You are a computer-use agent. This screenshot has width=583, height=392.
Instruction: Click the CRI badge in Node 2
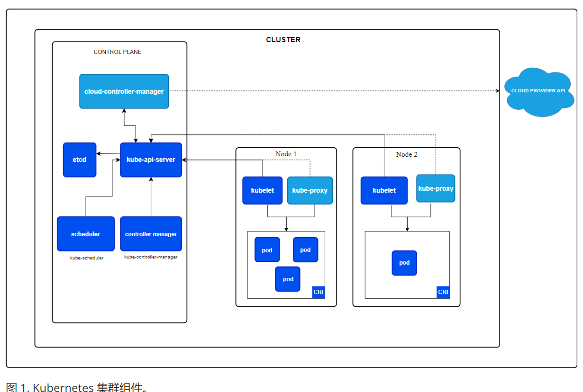click(x=443, y=292)
